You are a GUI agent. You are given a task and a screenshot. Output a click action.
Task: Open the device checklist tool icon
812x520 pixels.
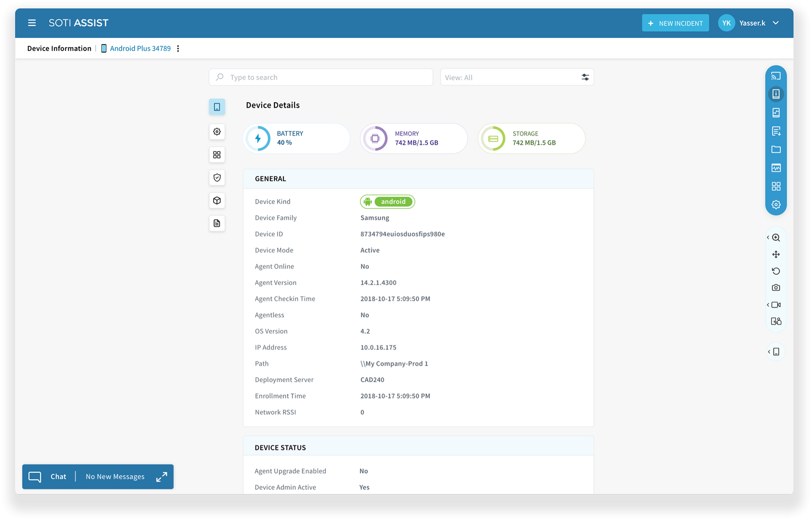click(776, 112)
